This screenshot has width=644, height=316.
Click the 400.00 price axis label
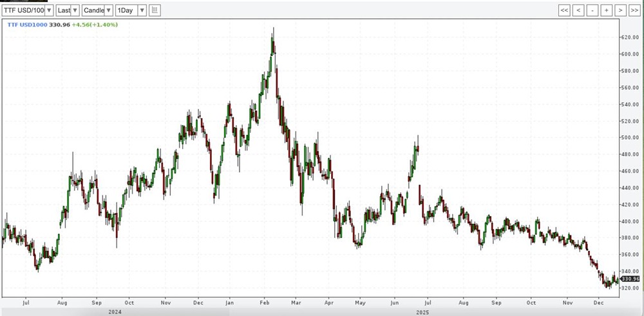(x=630, y=221)
